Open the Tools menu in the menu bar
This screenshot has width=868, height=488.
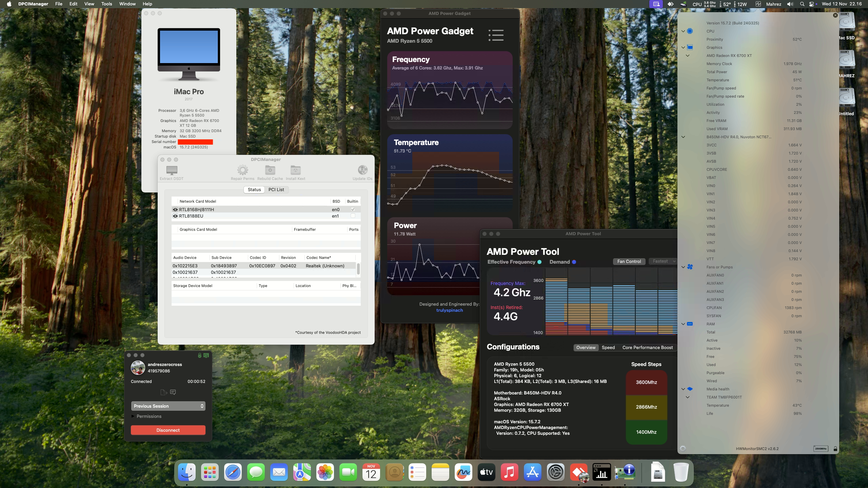tap(106, 4)
